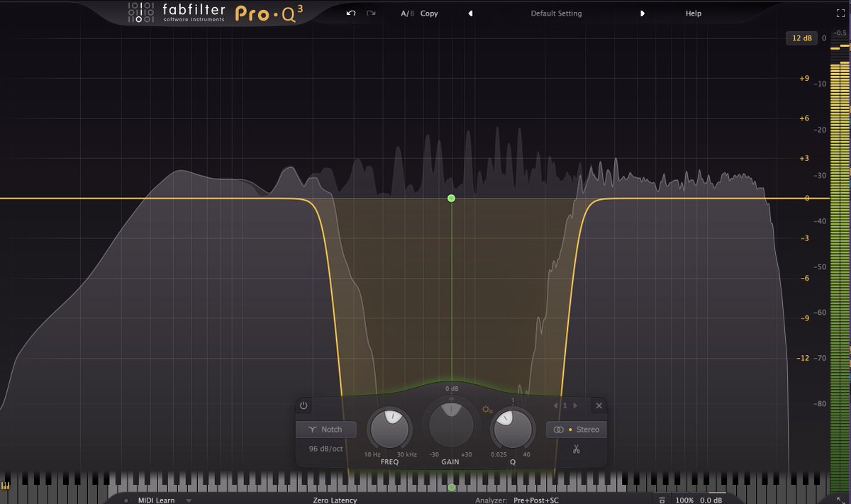
Task: Open the Notch filter shape dropdown
Action: click(326, 430)
